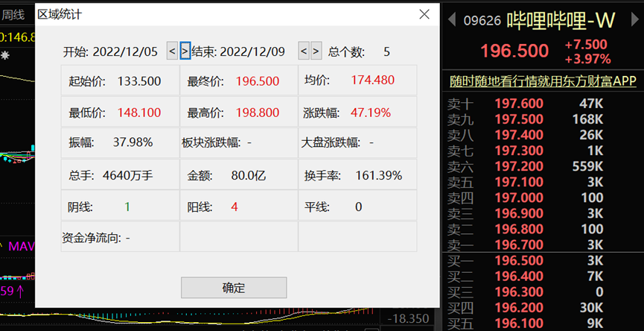Click the gear-like settings icon on chart
The image size is (644, 331).
(5, 56)
